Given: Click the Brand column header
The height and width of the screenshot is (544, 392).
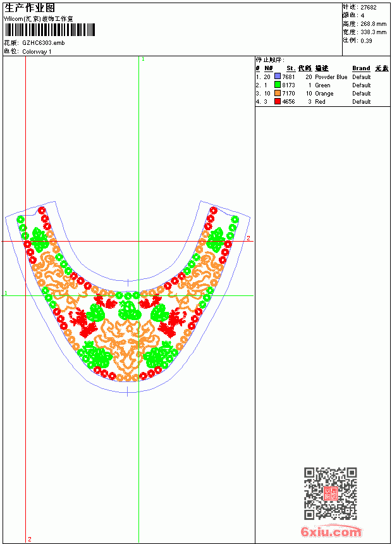Looking at the screenshot, I should click(x=361, y=68).
